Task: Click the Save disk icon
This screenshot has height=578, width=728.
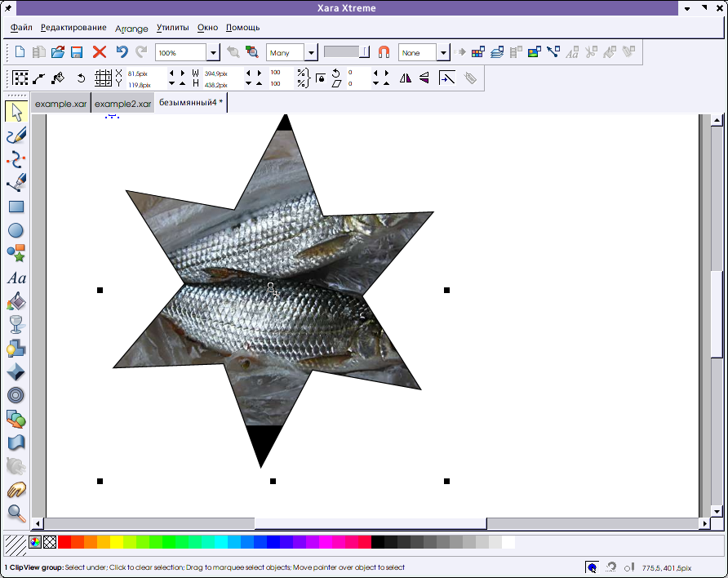Action: pos(78,52)
